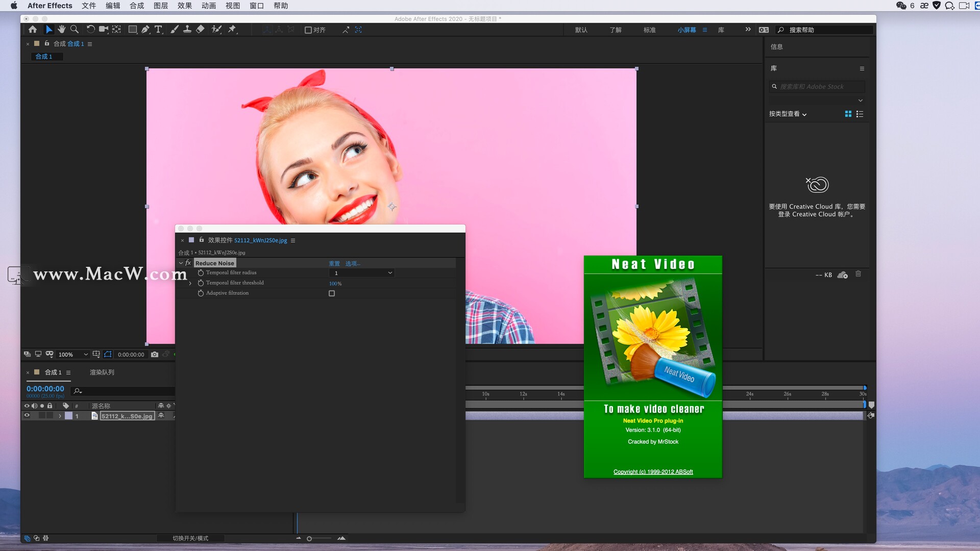Select the Type text tool

click(x=158, y=30)
